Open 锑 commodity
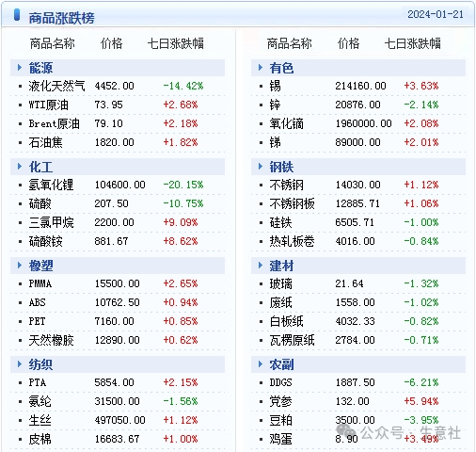This screenshot has height=452, width=476. 275,142
